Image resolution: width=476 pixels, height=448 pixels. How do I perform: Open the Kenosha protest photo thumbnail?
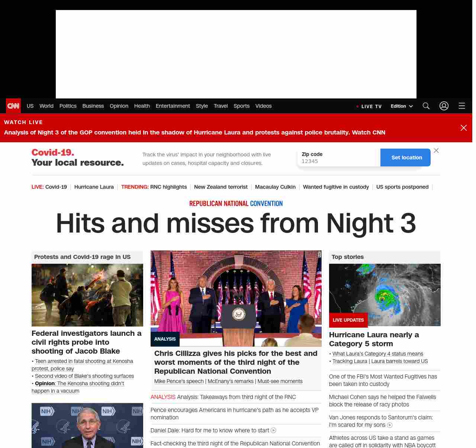(x=87, y=295)
